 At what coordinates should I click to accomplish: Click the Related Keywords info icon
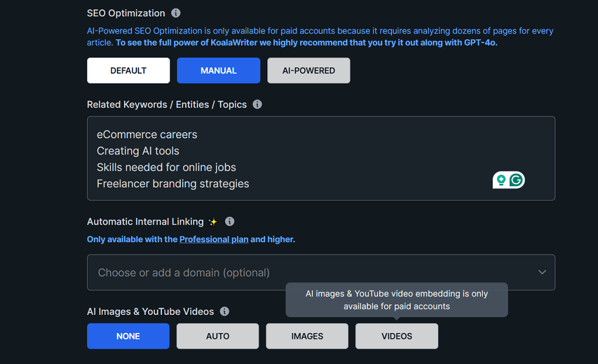point(257,104)
